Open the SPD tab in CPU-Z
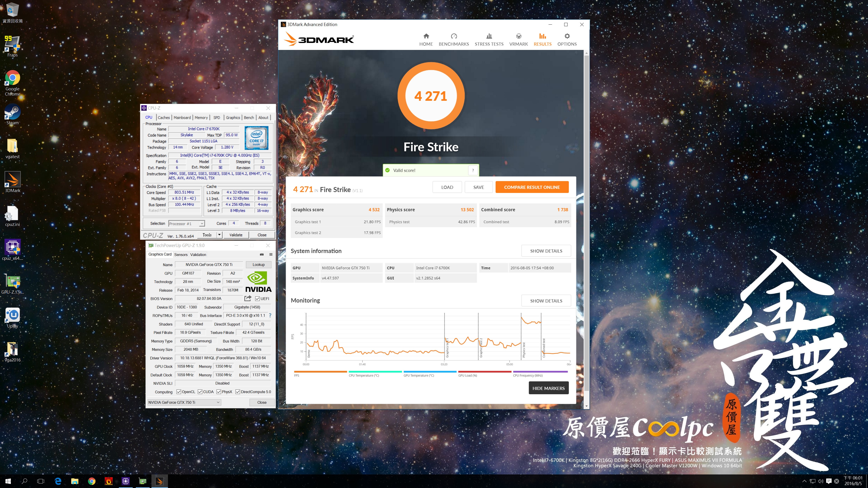This screenshot has width=868, height=488. point(217,117)
